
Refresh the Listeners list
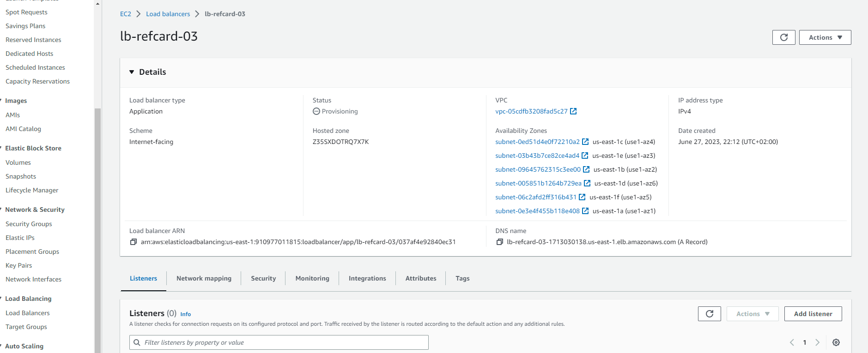(709, 314)
